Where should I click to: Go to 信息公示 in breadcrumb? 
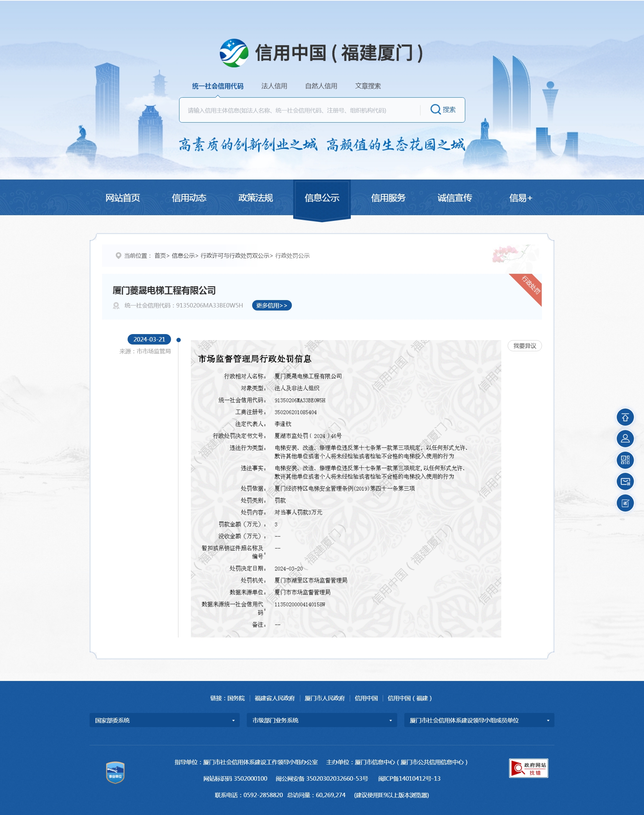[x=183, y=256]
